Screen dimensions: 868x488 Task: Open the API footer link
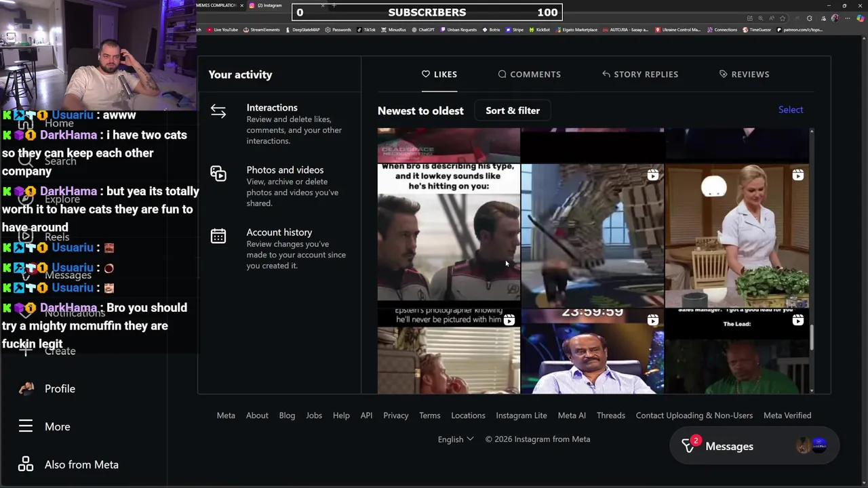point(366,415)
